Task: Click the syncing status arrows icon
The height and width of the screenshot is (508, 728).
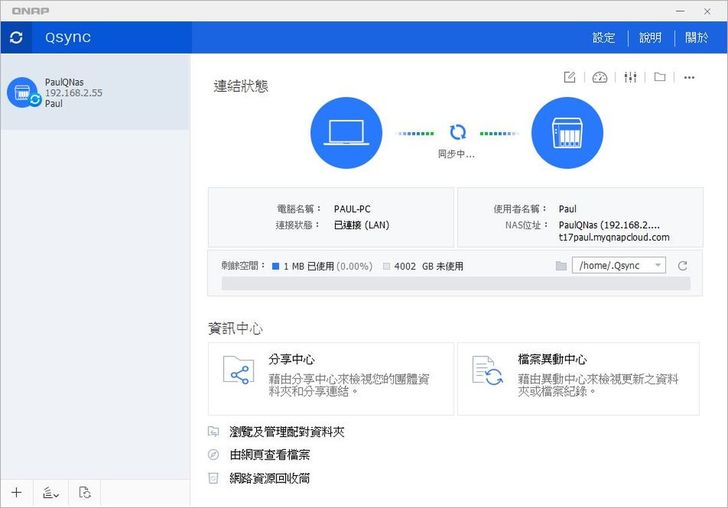Action: tap(457, 132)
